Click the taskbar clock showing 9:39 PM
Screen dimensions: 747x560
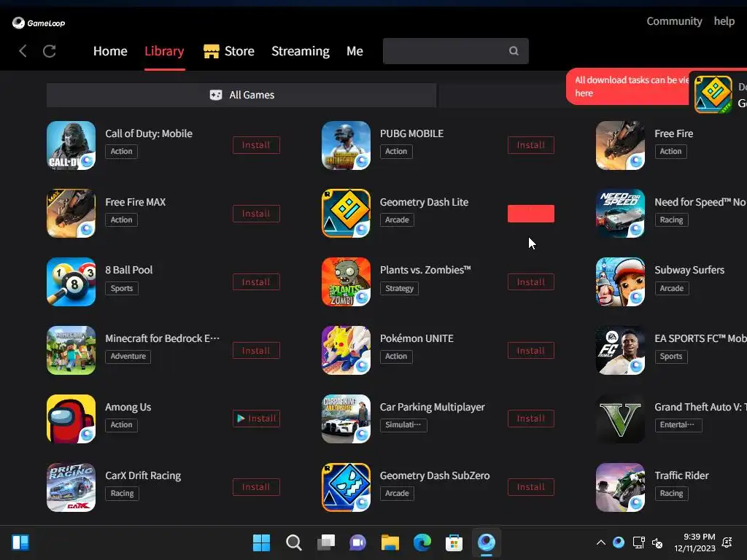694,542
